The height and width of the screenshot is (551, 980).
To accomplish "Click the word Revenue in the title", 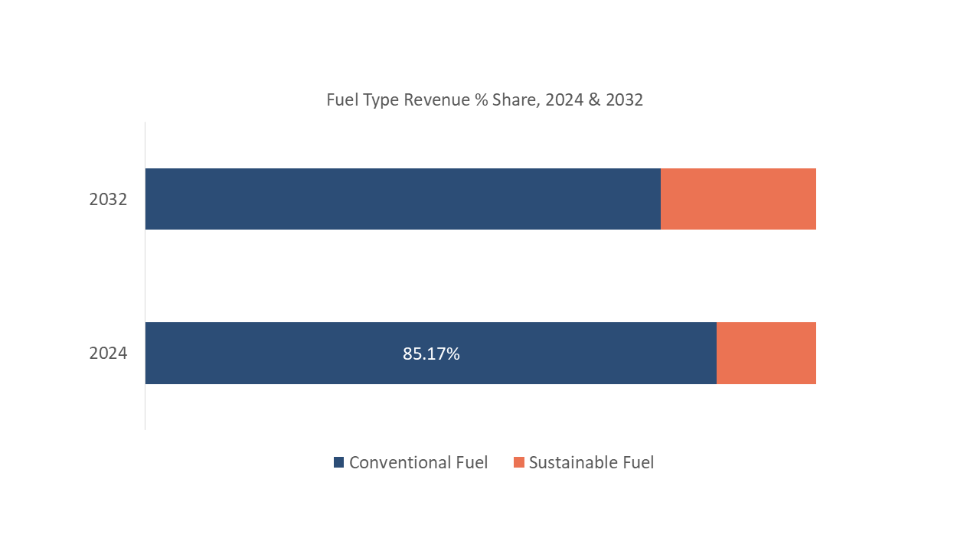I will [436, 99].
